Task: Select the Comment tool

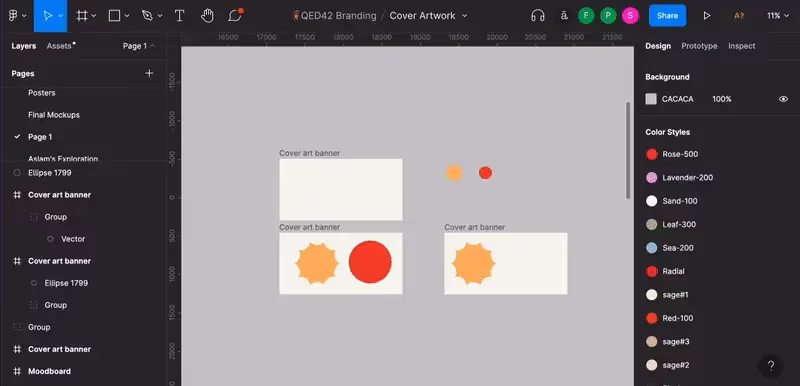Action: (235, 15)
